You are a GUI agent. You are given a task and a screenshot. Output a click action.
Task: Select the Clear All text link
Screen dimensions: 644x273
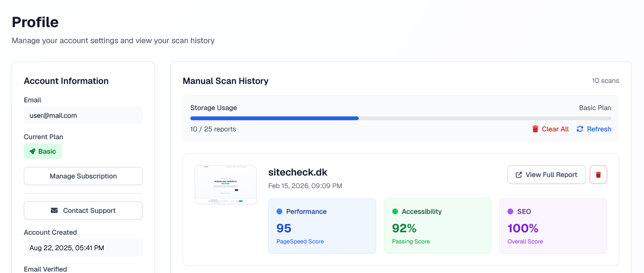point(555,129)
